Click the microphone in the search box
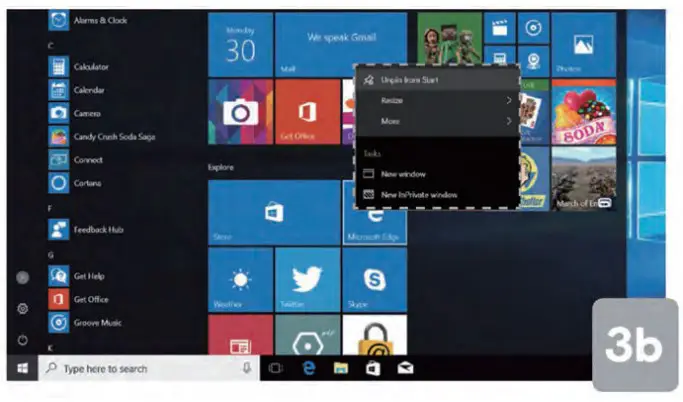This screenshot has height=402, width=683. 247,368
